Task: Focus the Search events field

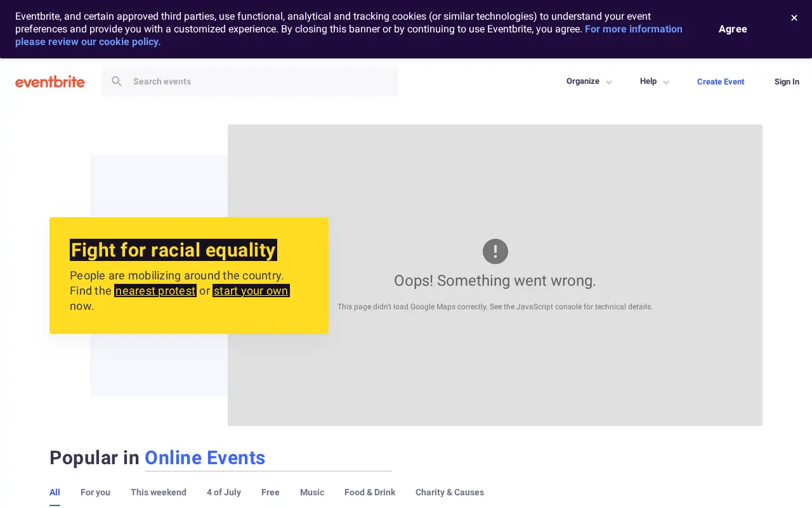Action: [x=250, y=81]
